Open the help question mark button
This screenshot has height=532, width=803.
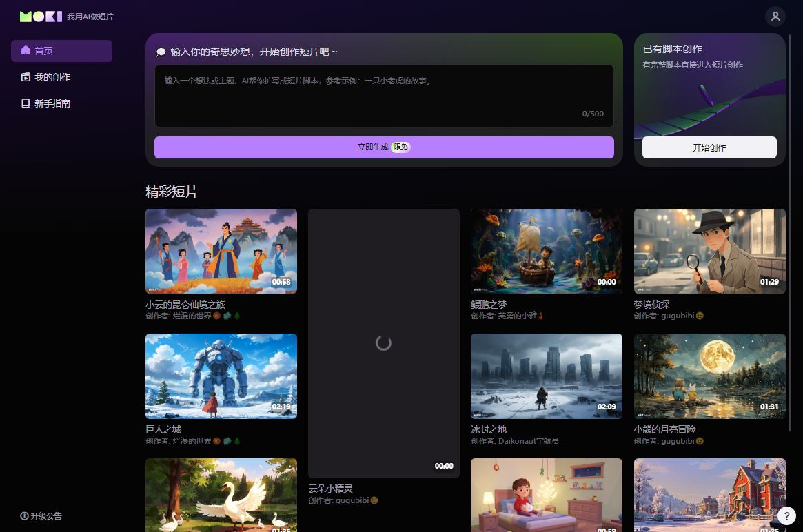click(x=786, y=515)
